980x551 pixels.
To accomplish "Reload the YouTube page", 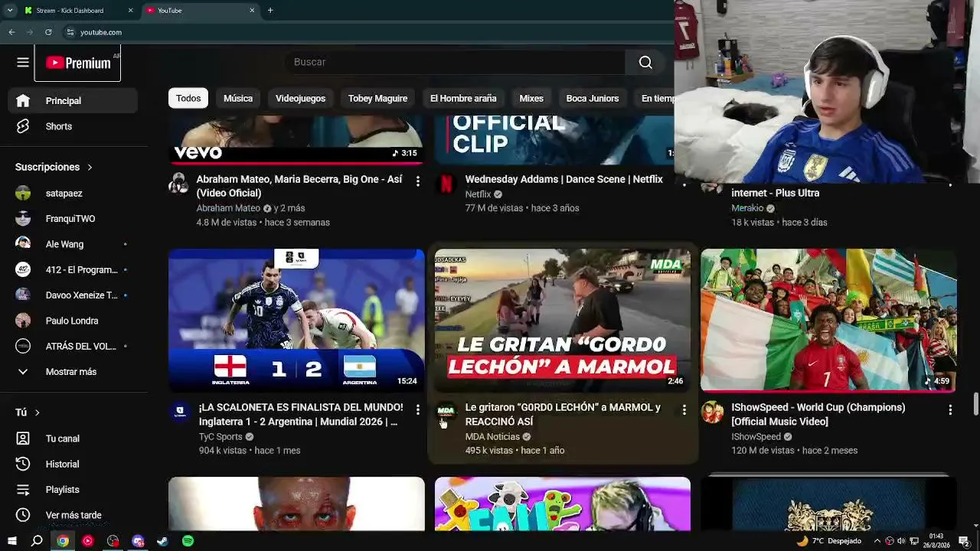I will (48, 32).
